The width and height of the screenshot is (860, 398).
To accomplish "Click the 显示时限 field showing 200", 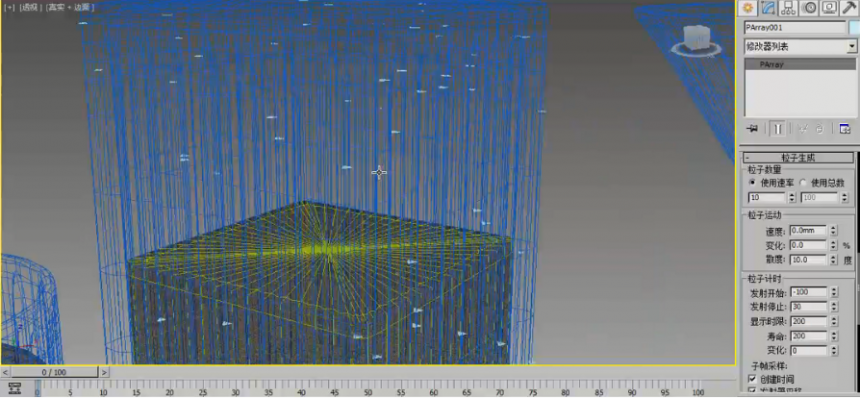I will click(x=809, y=321).
